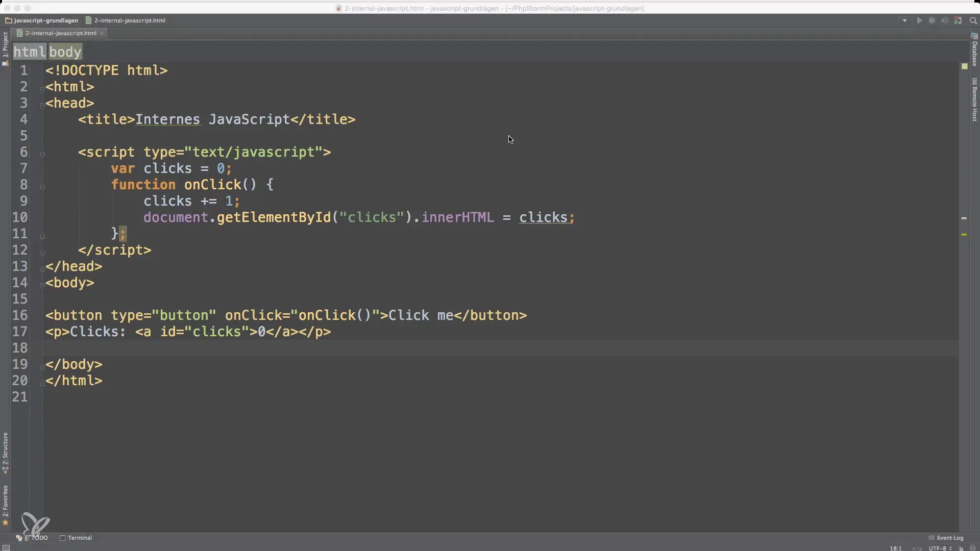The height and width of the screenshot is (551, 980).
Task: Run the current configuration with the Run icon
Action: coord(919,20)
